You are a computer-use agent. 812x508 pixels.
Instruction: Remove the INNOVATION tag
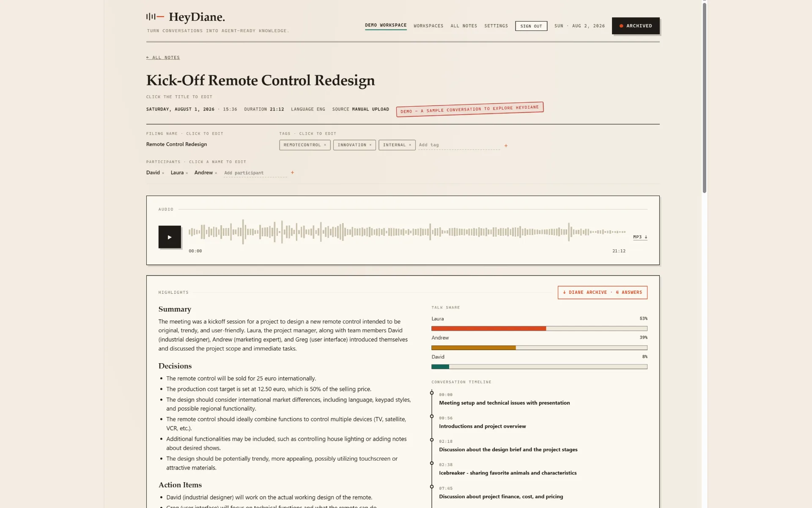tap(370, 145)
